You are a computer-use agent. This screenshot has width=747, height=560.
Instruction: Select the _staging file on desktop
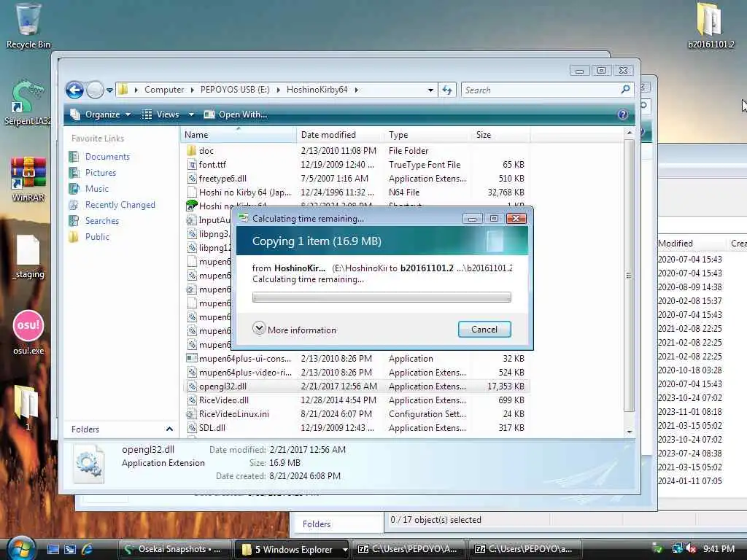tap(28, 257)
